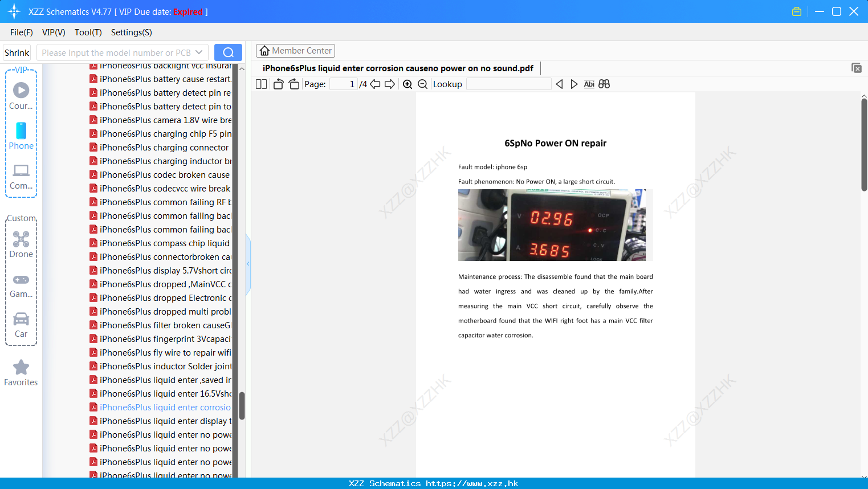The width and height of the screenshot is (868, 489).
Task: Zoom out of the PDF
Action: (422, 84)
